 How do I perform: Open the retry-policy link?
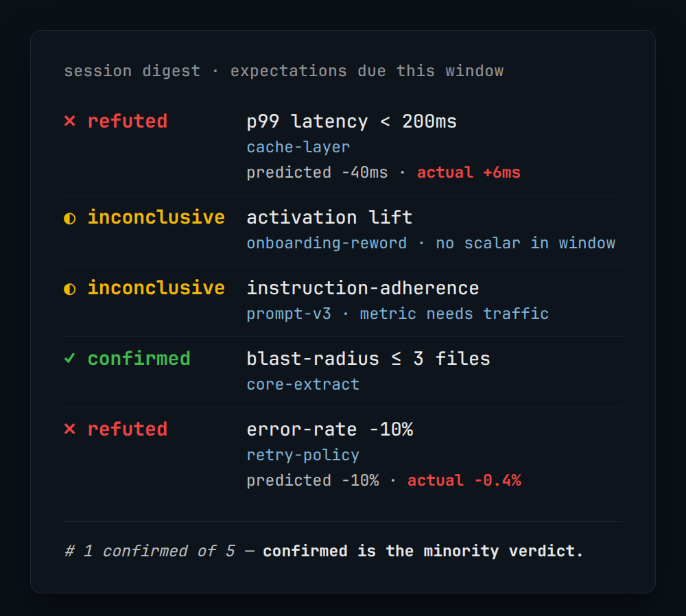click(303, 455)
